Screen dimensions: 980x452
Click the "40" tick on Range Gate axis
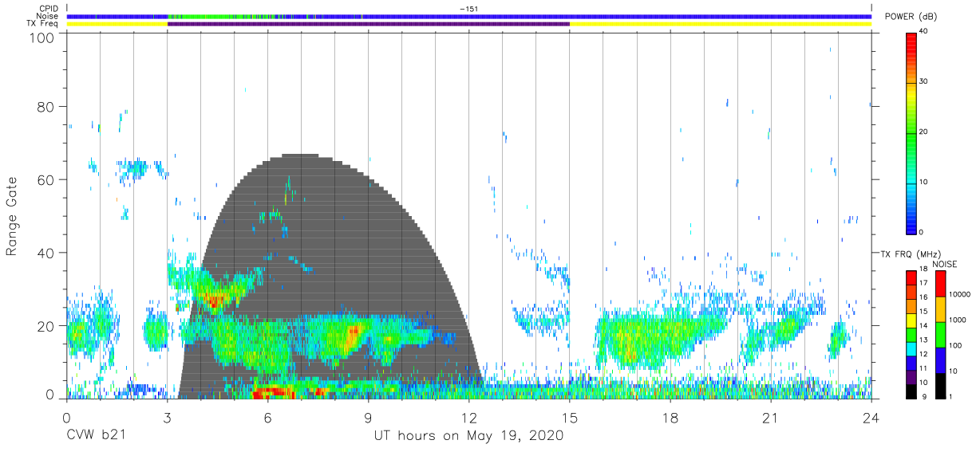pos(46,253)
